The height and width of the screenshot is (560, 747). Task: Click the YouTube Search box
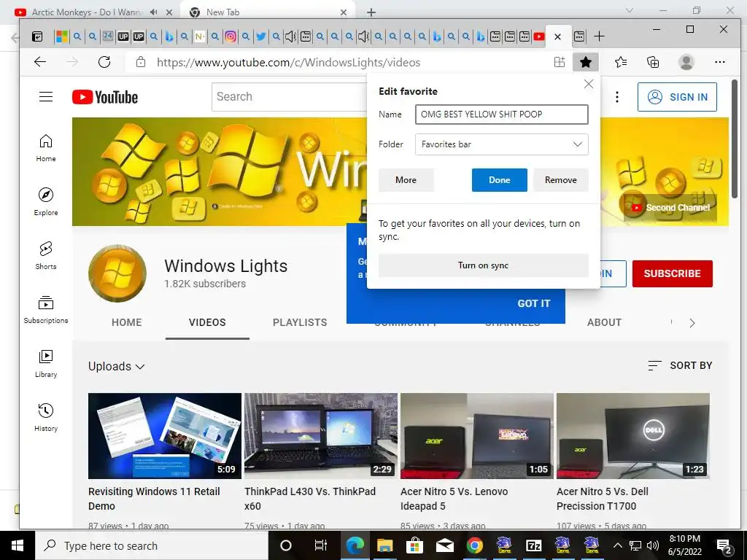[290, 97]
